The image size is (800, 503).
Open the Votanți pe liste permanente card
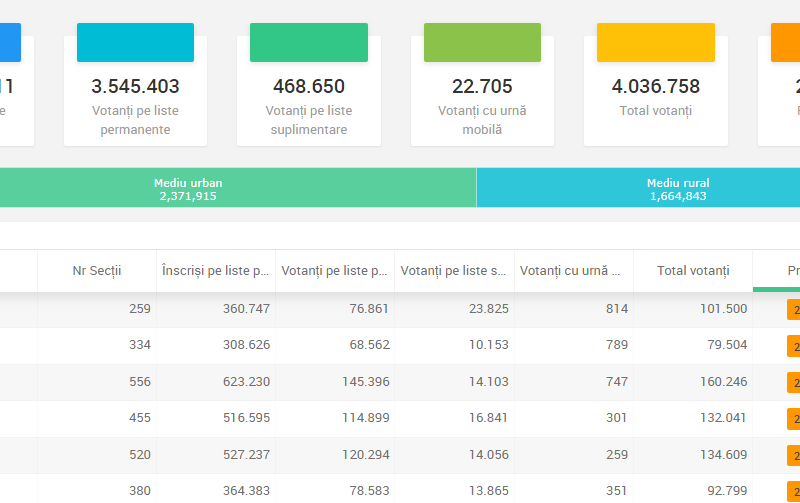click(x=135, y=100)
